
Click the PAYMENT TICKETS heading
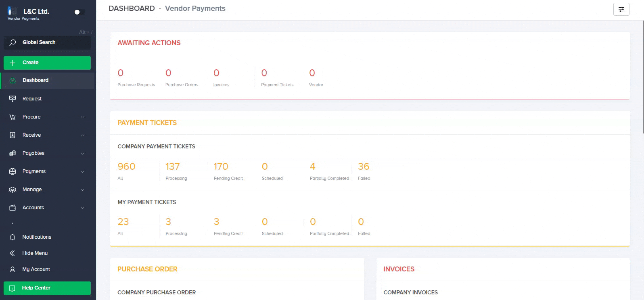coord(147,123)
